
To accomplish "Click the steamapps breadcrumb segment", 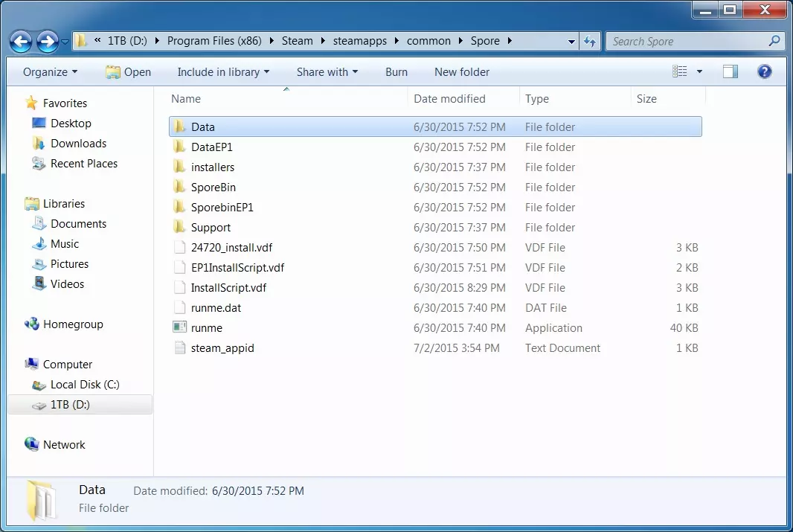I will (359, 41).
